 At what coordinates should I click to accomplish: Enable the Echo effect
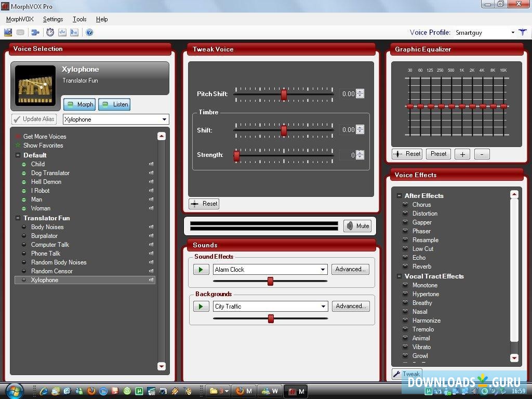point(405,258)
